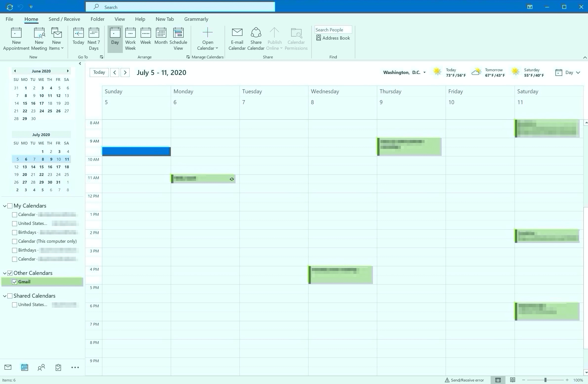This screenshot has height=384, width=588.
Task: Click Send/Receive All Folders sync icon
Action: tap(10, 7)
